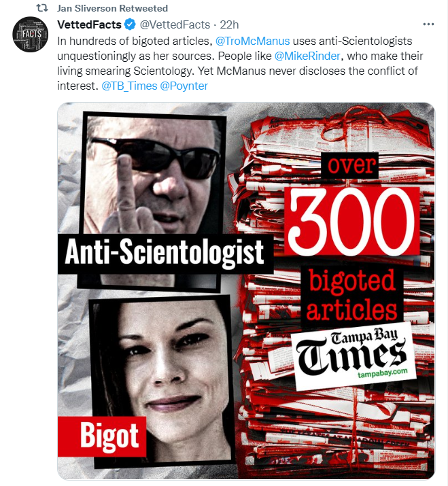The height and width of the screenshot is (486, 448).
Task: Click the Tampa Bay Times logo in image
Action: point(354,355)
